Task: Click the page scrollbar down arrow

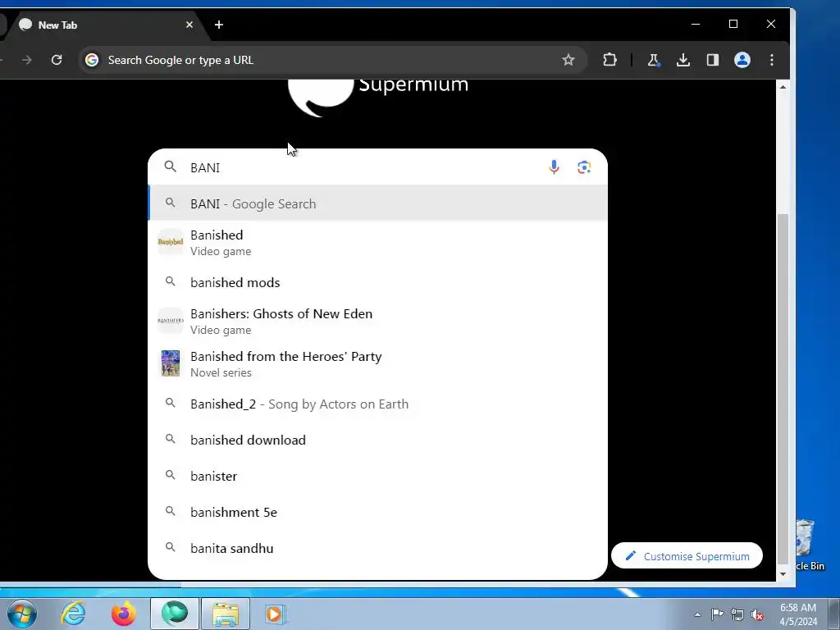Action: click(783, 573)
